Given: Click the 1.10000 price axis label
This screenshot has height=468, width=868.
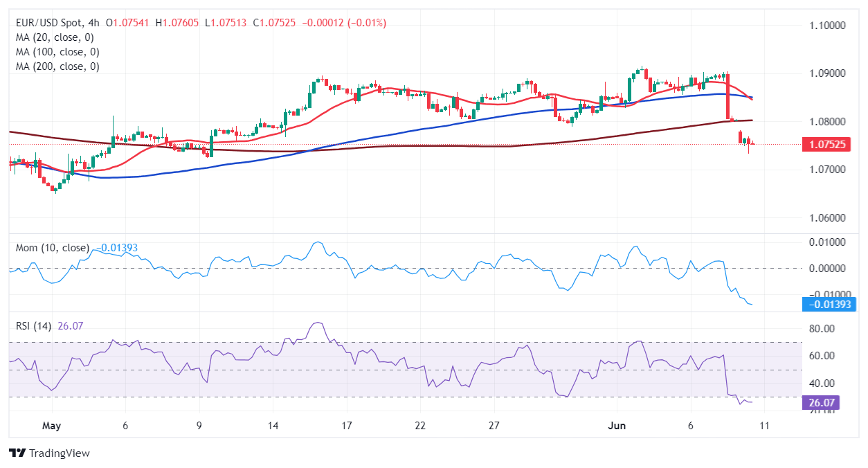Looking at the screenshot, I should tap(826, 26).
